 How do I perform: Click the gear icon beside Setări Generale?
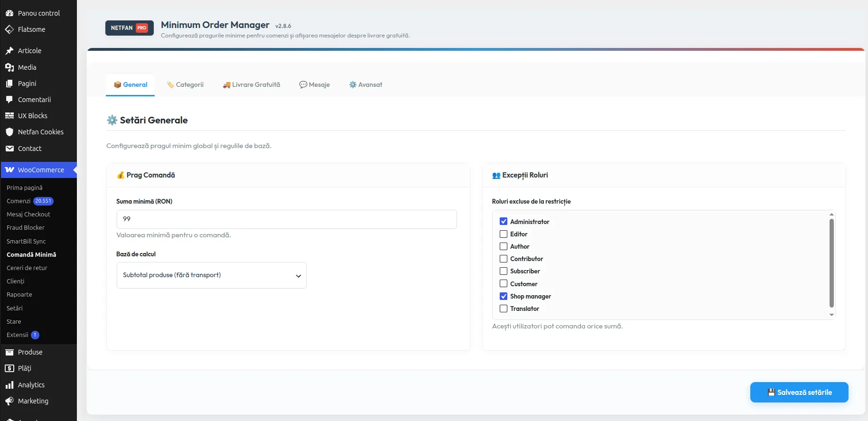(x=112, y=120)
